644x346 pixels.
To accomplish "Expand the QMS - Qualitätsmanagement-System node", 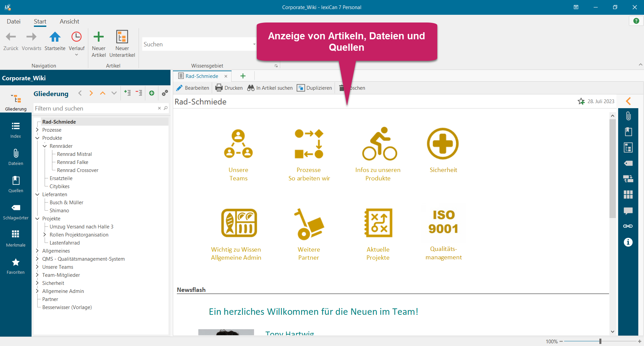I will [x=37, y=259].
